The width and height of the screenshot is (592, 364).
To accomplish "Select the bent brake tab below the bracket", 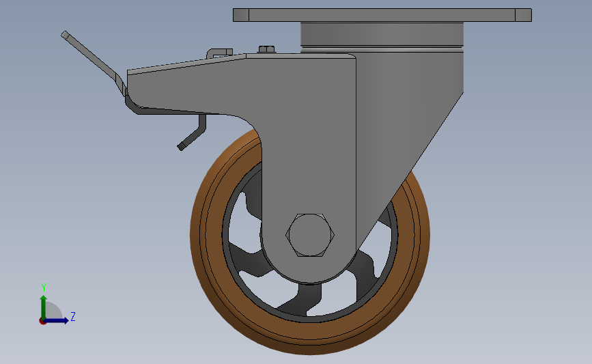I will [x=193, y=133].
